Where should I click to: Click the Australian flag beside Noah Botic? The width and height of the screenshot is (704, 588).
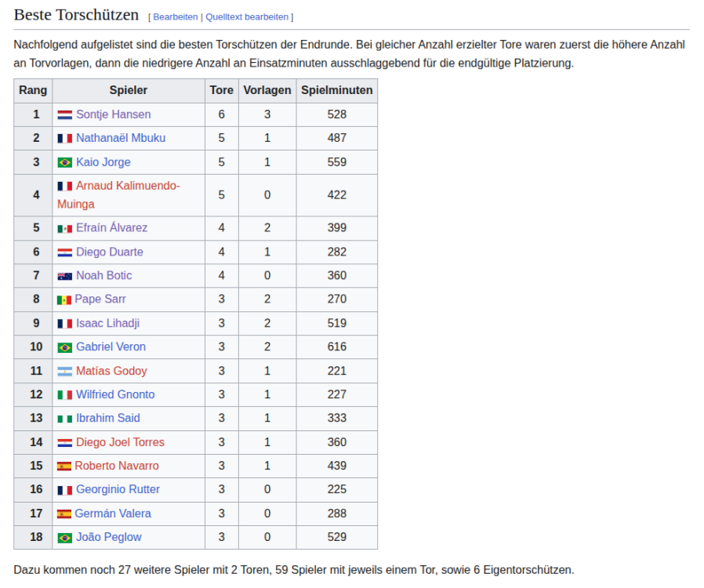coord(64,276)
